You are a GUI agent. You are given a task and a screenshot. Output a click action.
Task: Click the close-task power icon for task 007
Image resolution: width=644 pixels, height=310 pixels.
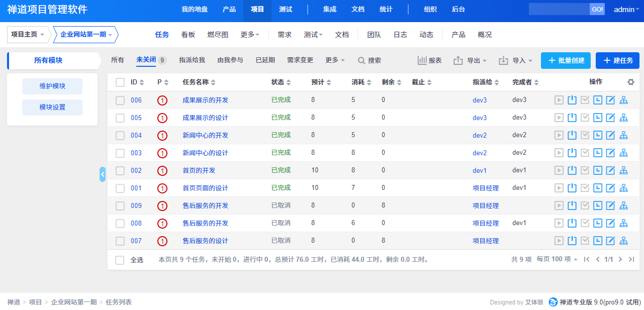572,241
